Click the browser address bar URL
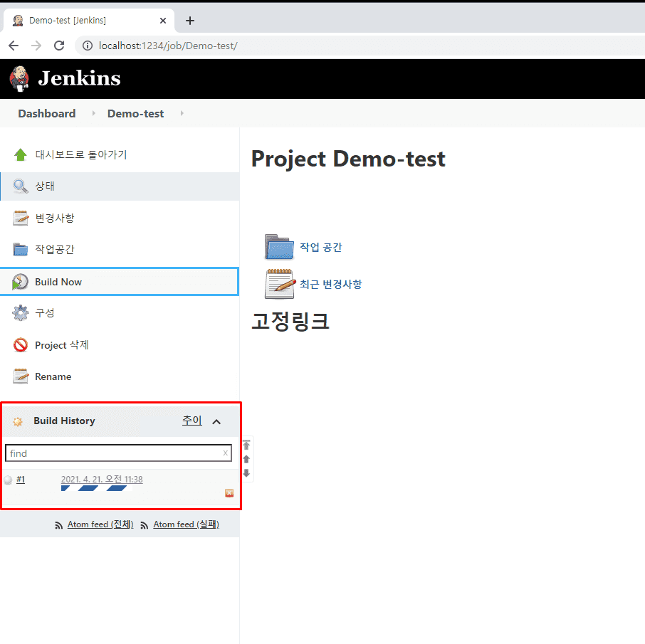 pos(168,46)
